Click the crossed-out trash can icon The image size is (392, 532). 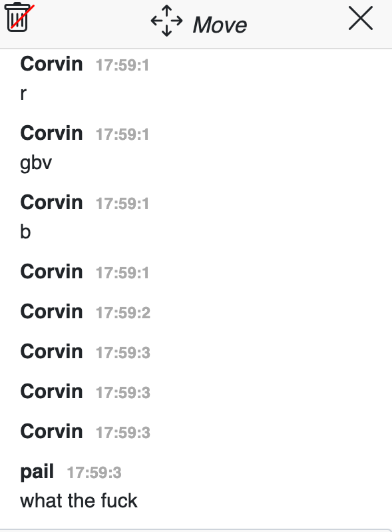(19, 17)
